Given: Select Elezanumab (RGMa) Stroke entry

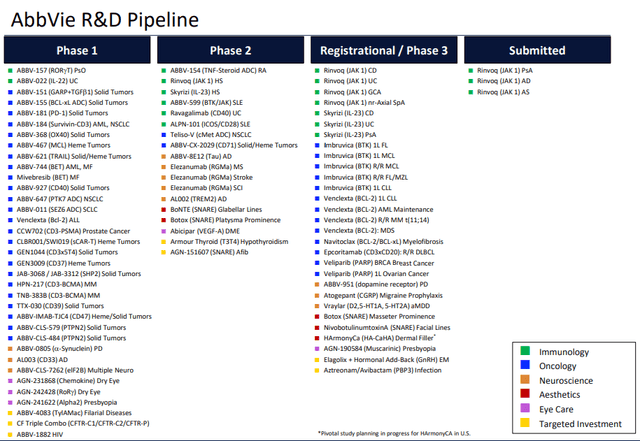Looking at the screenshot, I should click(211, 177).
